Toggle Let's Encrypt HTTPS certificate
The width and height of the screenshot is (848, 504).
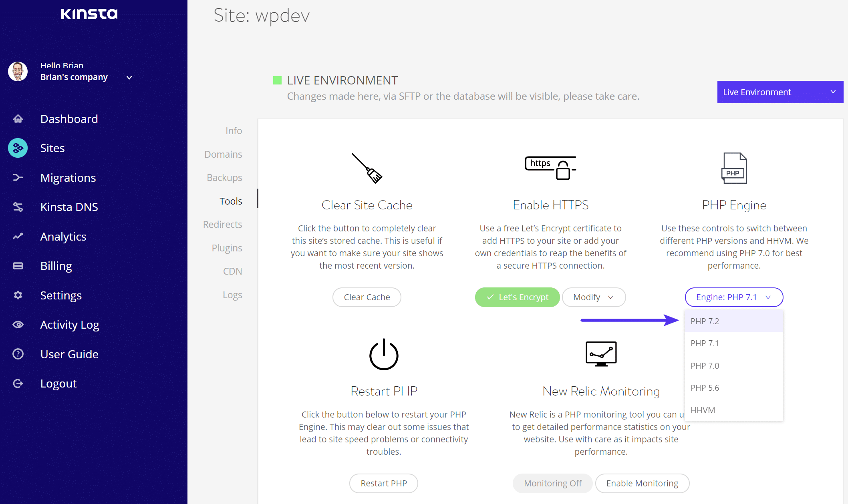tap(517, 297)
